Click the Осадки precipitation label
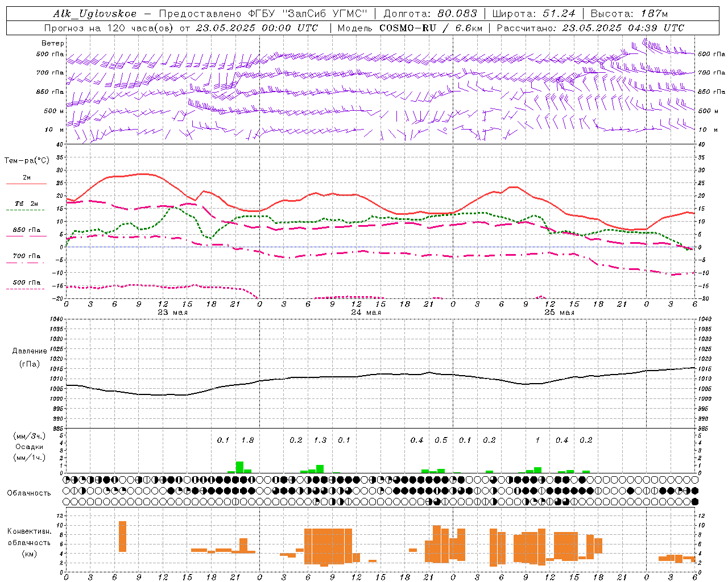Viewport: 728px width, 582px height. (x=29, y=447)
